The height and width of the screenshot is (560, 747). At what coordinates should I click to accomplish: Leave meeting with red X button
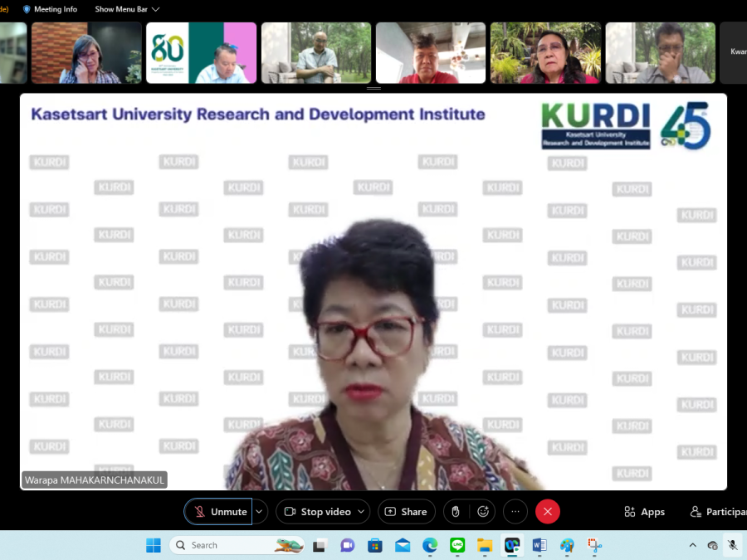(x=547, y=512)
